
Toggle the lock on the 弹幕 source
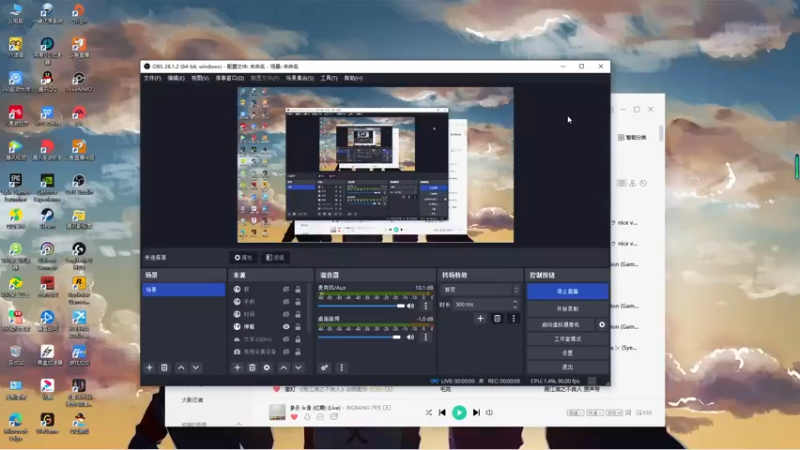[298, 327]
